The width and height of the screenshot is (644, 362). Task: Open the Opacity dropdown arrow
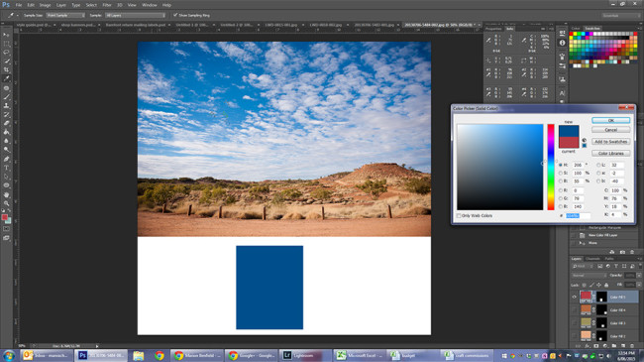pos(639,275)
